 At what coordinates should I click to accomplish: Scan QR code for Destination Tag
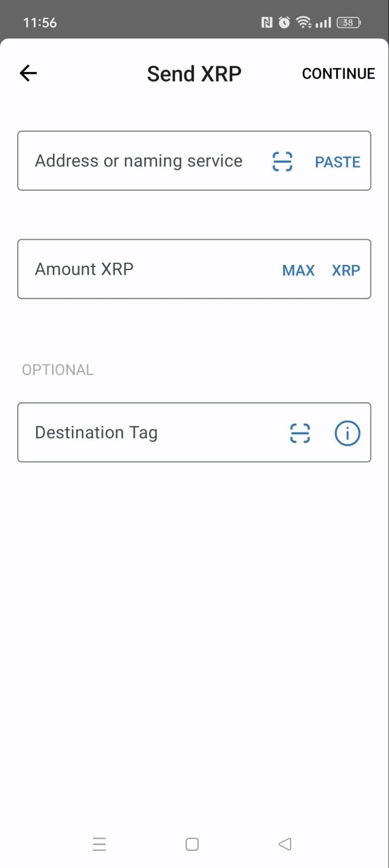coord(300,433)
